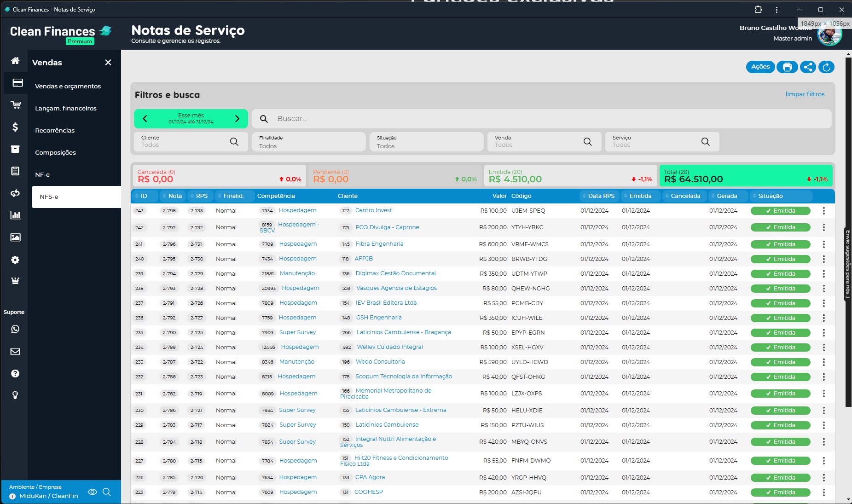The height and width of the screenshot is (504, 852).
Task: Go to previous month with left chevron
Action: click(x=145, y=119)
